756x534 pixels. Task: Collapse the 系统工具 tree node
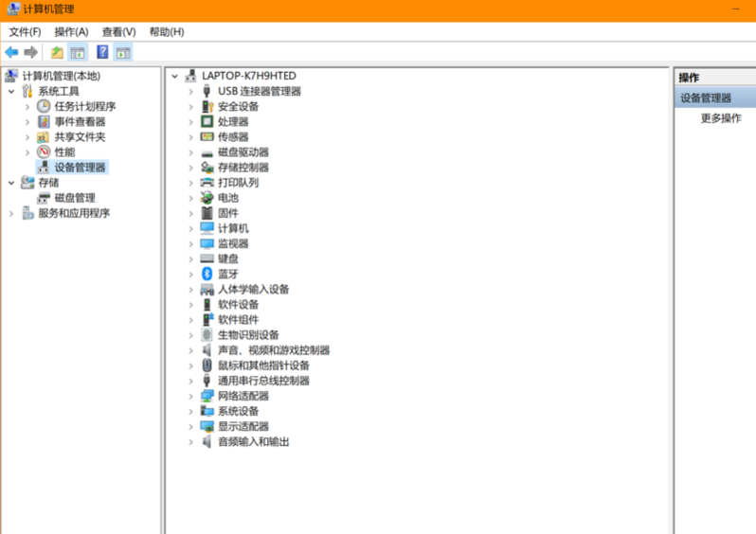(11, 92)
